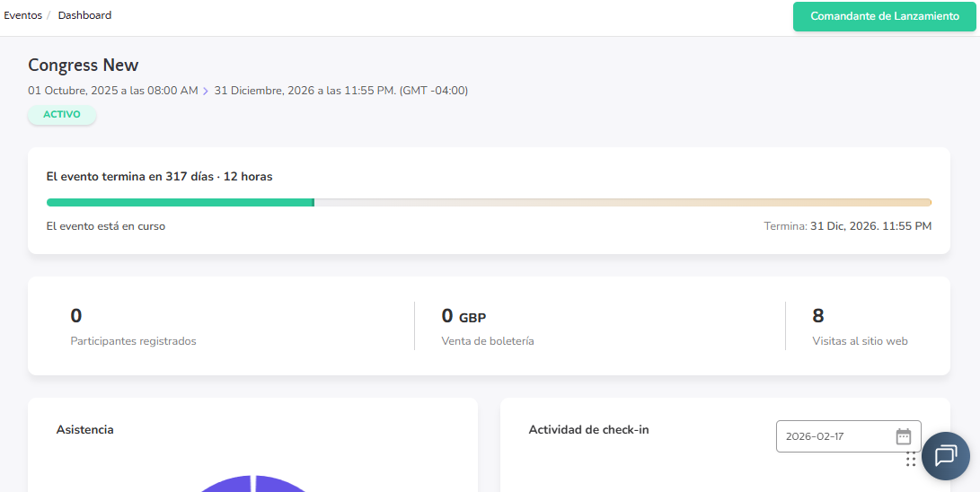Click the Asistencia card heading

click(85, 430)
